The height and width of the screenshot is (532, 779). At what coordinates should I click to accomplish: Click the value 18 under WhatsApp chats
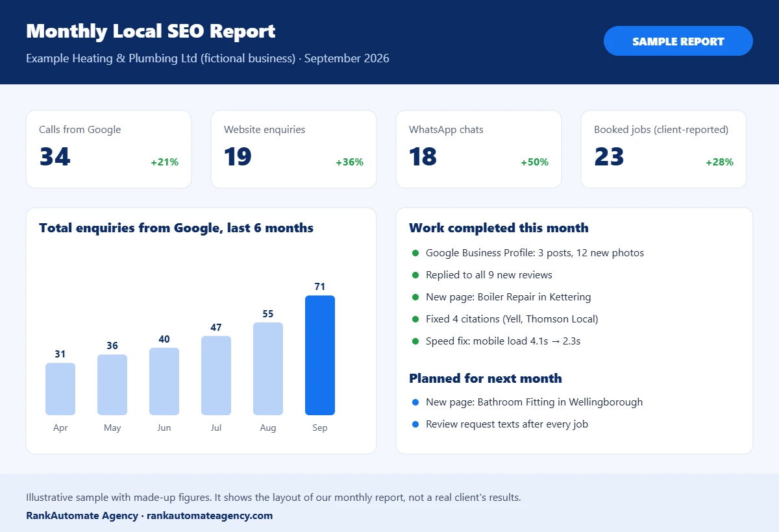[x=423, y=157]
